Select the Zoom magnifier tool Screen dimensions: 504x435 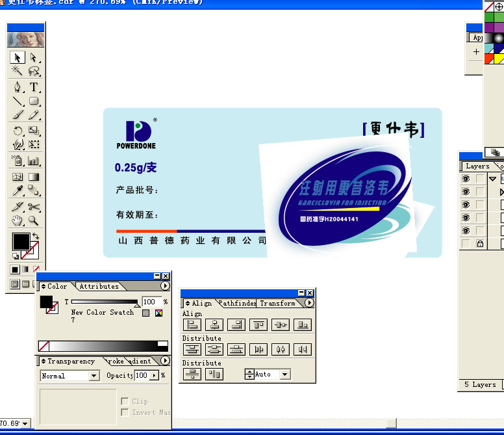coord(33,220)
